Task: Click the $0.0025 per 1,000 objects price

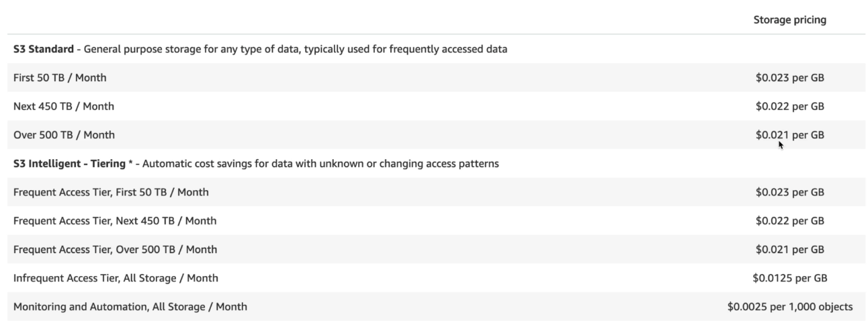Action: (x=789, y=307)
